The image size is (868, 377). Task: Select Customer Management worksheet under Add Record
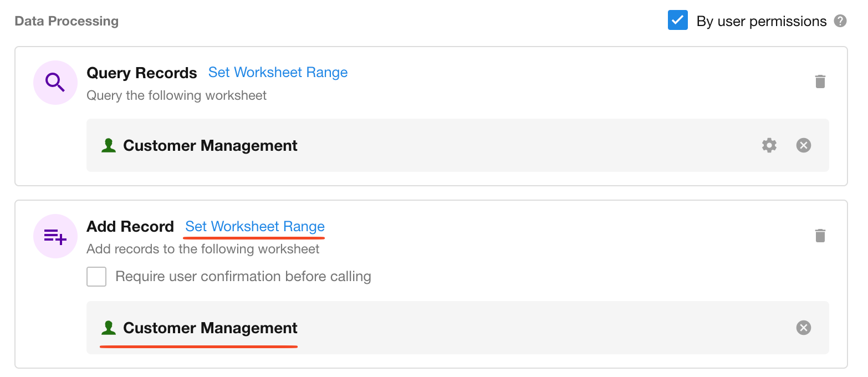[210, 328]
